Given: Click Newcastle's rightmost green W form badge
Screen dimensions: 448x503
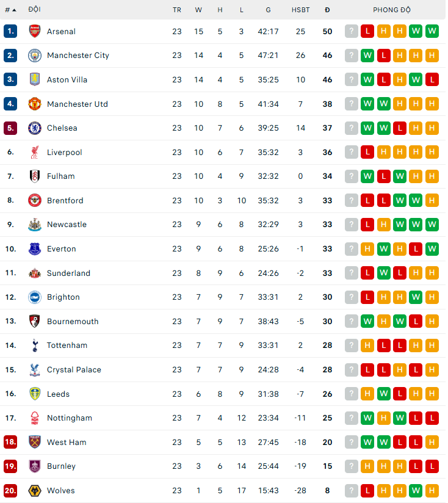Looking at the screenshot, I should (432, 225).
